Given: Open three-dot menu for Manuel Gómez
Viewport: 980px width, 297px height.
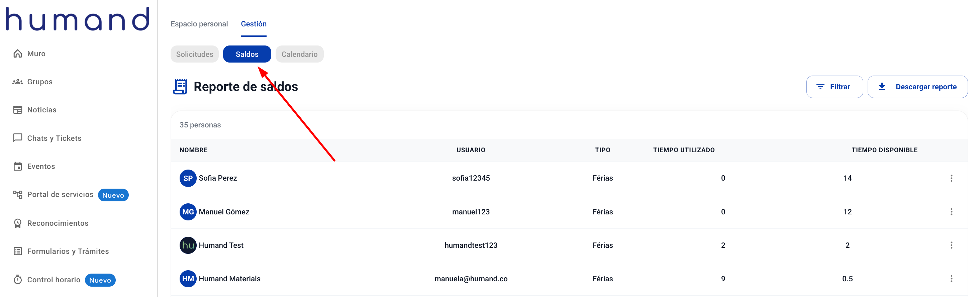Looking at the screenshot, I should coord(951,212).
